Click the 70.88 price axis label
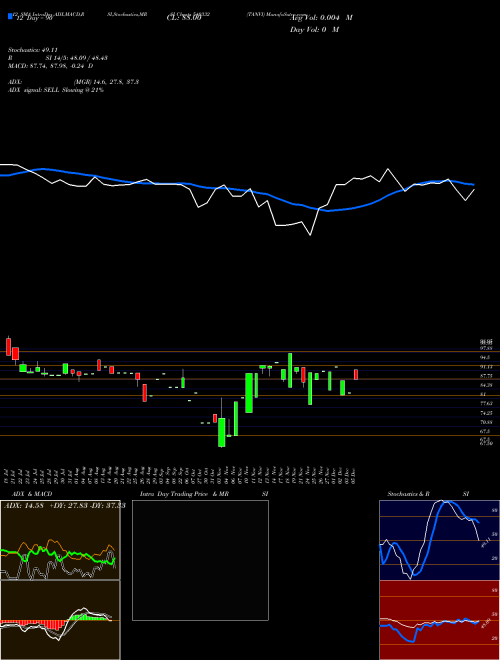This screenshot has height=660, width=500. tap(486, 422)
